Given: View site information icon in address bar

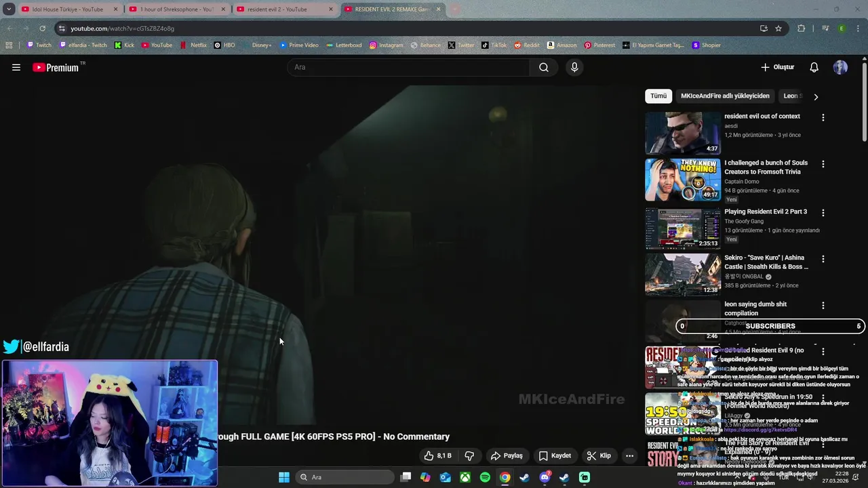Looking at the screenshot, I should click(62, 28).
